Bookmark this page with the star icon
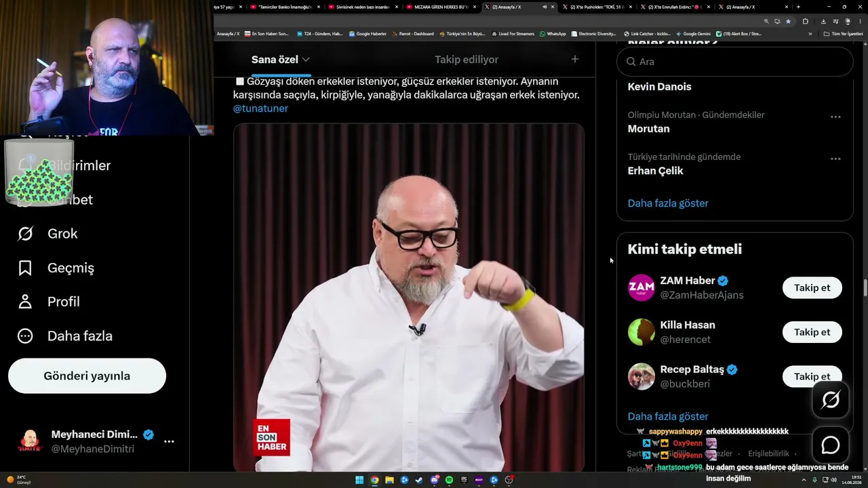This screenshot has width=868, height=488. pyautogui.click(x=788, y=21)
